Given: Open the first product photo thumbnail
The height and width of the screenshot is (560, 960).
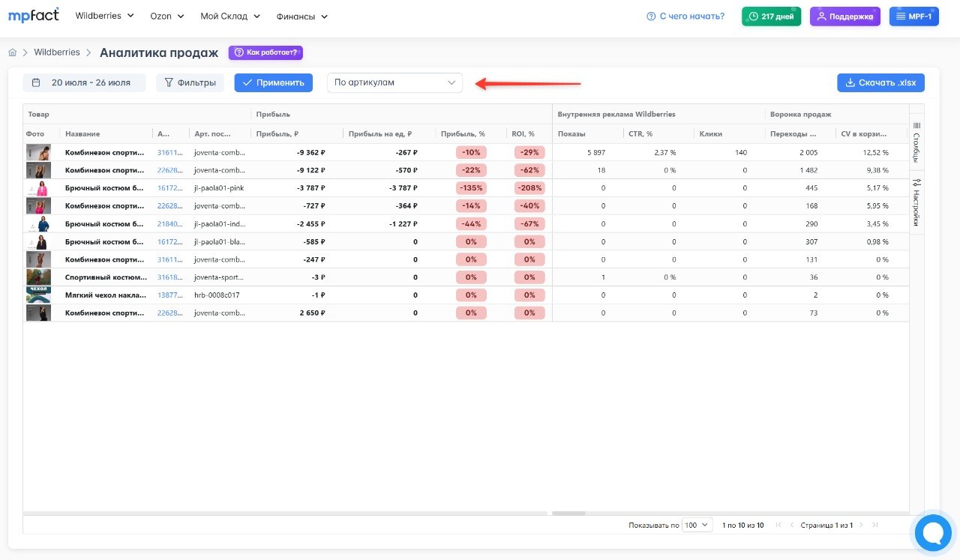Looking at the screenshot, I should [38, 152].
